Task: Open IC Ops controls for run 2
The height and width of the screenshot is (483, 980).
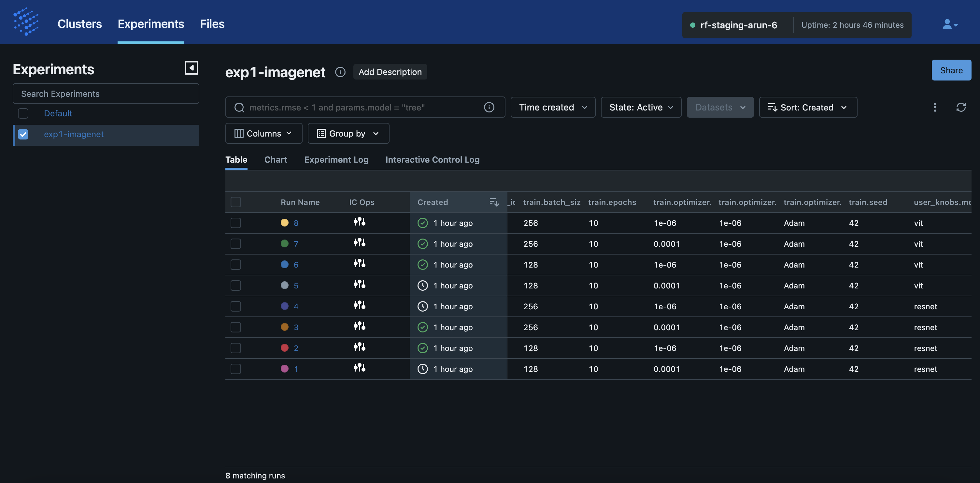Action: click(x=359, y=347)
